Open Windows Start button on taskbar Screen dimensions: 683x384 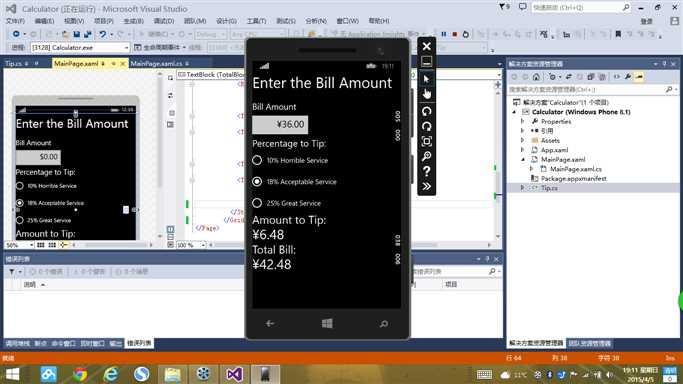(12, 374)
